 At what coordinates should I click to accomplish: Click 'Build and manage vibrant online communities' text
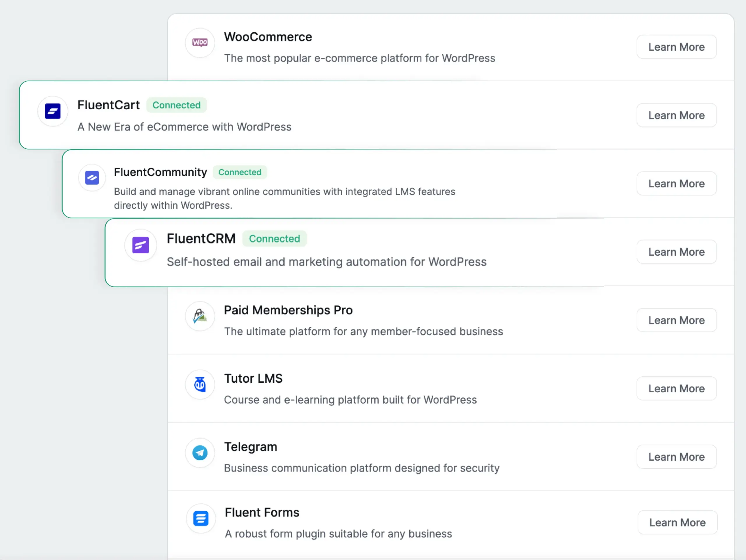pyautogui.click(x=285, y=198)
